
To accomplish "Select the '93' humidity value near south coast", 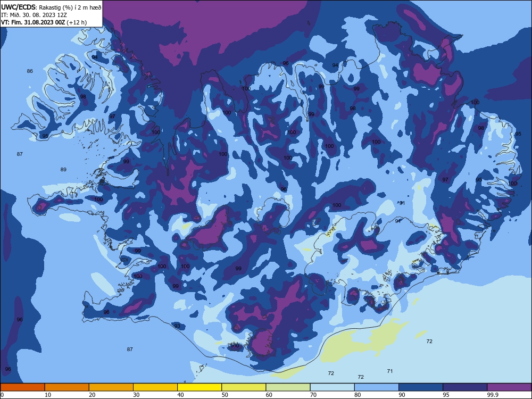I will (x=178, y=326).
